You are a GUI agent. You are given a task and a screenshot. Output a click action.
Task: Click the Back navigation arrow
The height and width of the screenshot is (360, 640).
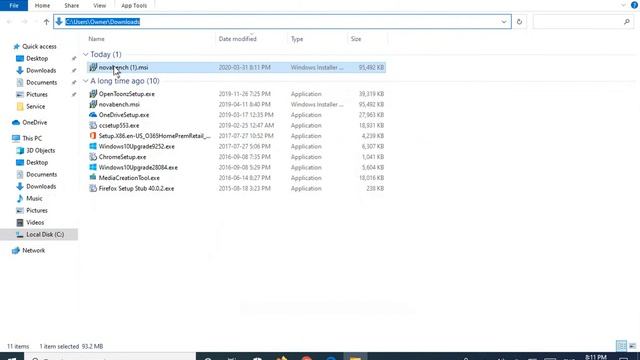point(9,22)
